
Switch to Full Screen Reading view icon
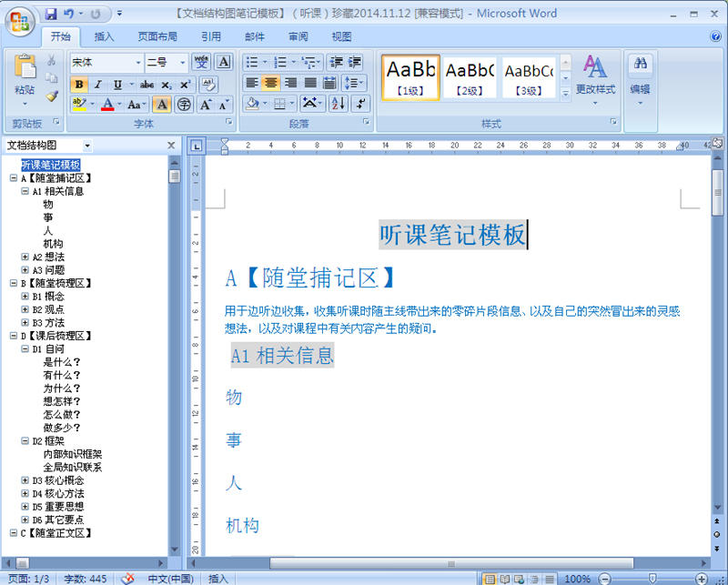pos(506,578)
